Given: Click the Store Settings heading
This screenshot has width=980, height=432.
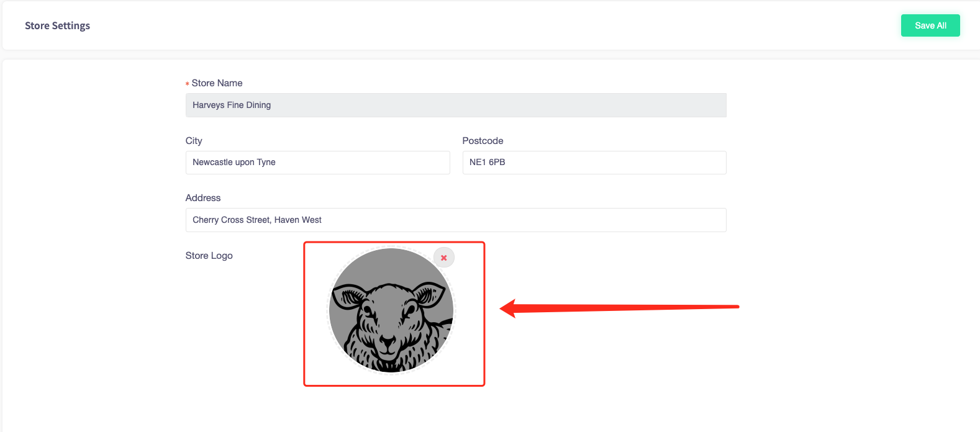Looking at the screenshot, I should (57, 25).
